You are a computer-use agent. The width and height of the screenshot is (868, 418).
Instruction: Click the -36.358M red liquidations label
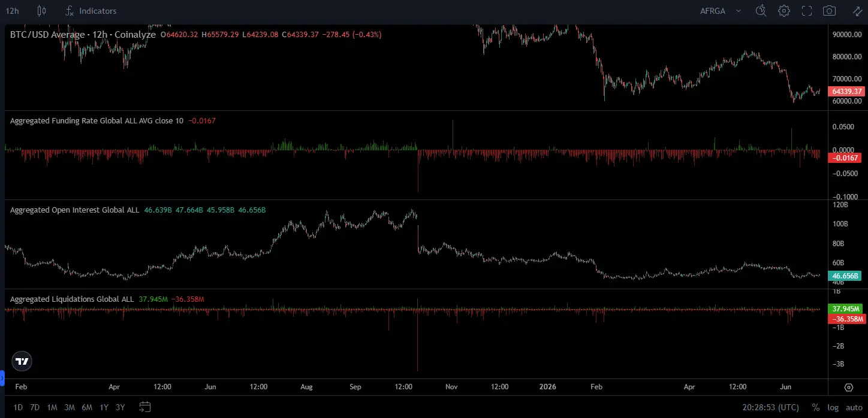[x=846, y=319]
